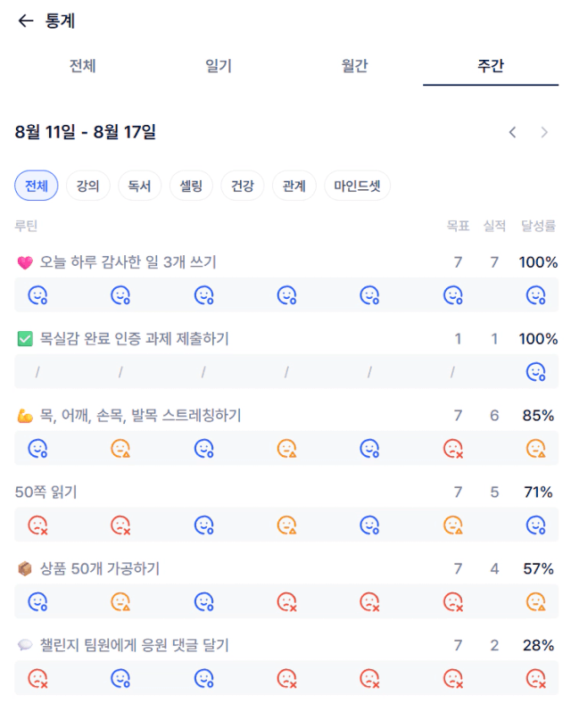Select the 전체 category filter chip
The image size is (571, 728).
pyautogui.click(x=37, y=186)
